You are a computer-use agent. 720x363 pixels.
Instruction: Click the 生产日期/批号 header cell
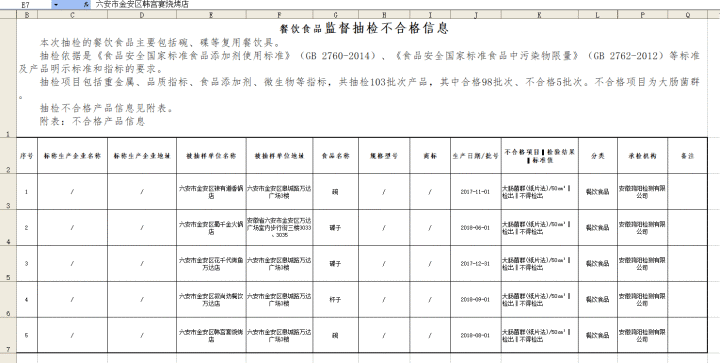click(x=476, y=156)
